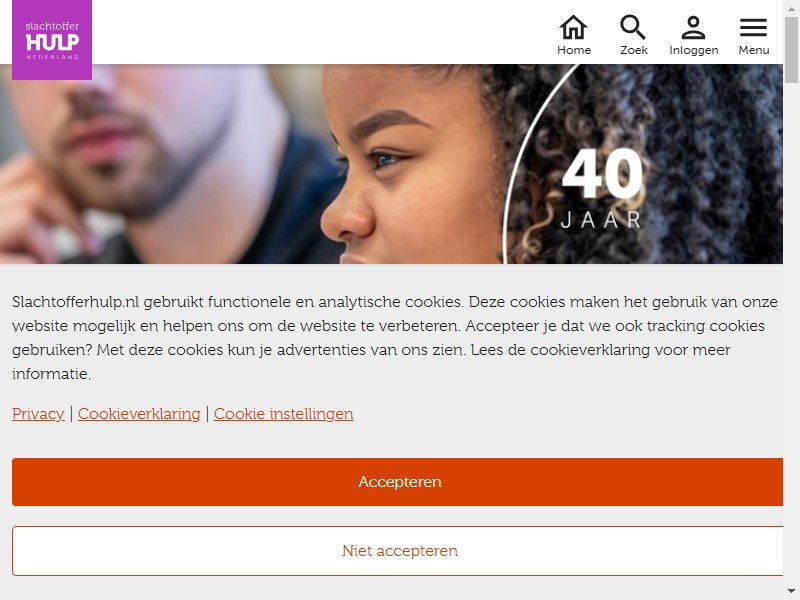
Task: Click the Inloggen person icon
Action: point(693,27)
